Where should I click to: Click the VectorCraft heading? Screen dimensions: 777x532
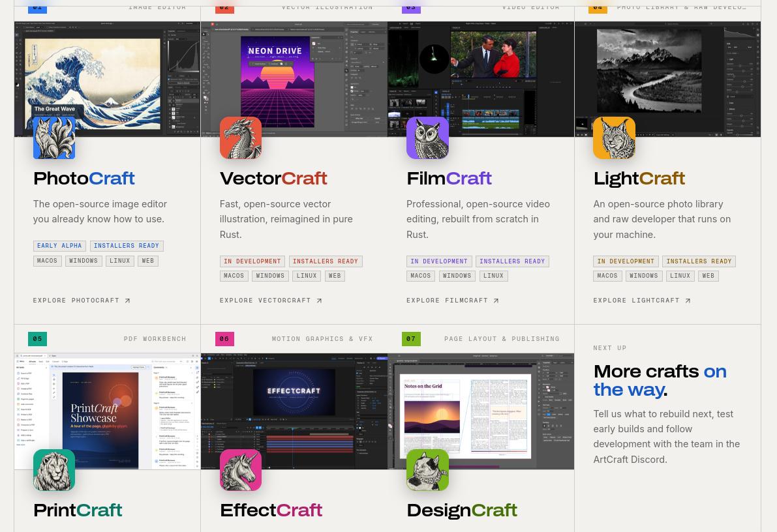[273, 179]
